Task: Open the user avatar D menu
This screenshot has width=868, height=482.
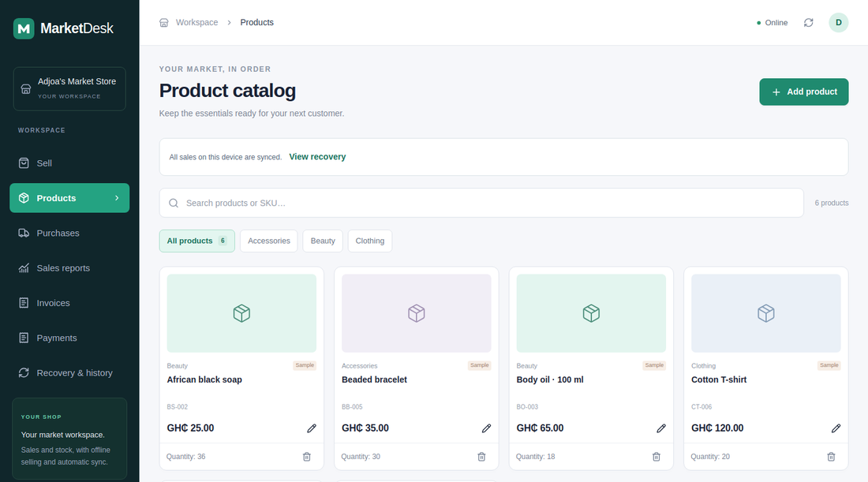Action: click(x=839, y=23)
